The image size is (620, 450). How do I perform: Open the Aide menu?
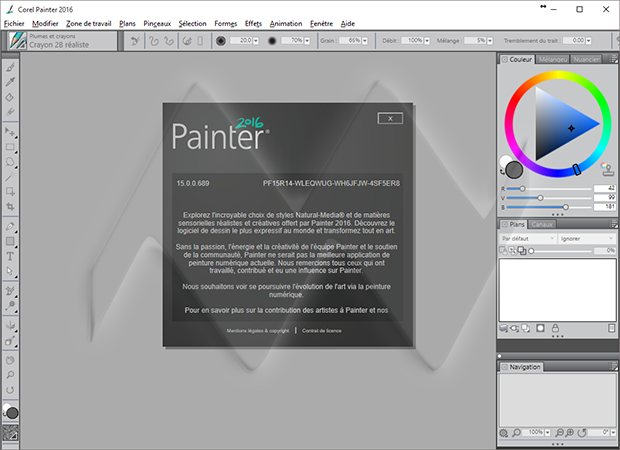(348, 24)
